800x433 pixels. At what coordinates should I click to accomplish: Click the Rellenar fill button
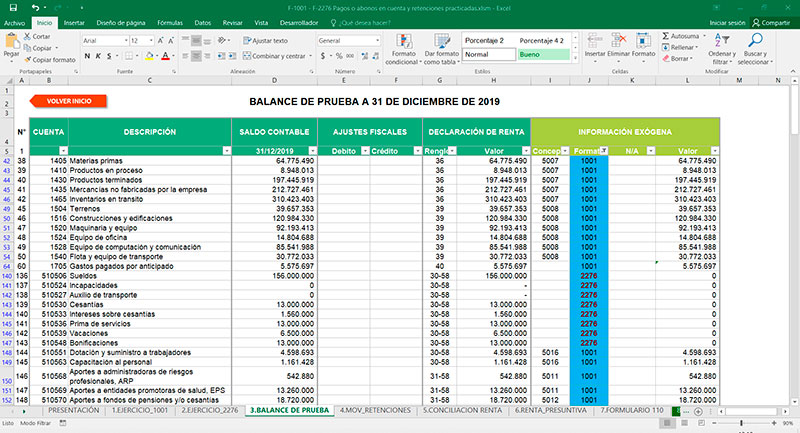coord(679,47)
